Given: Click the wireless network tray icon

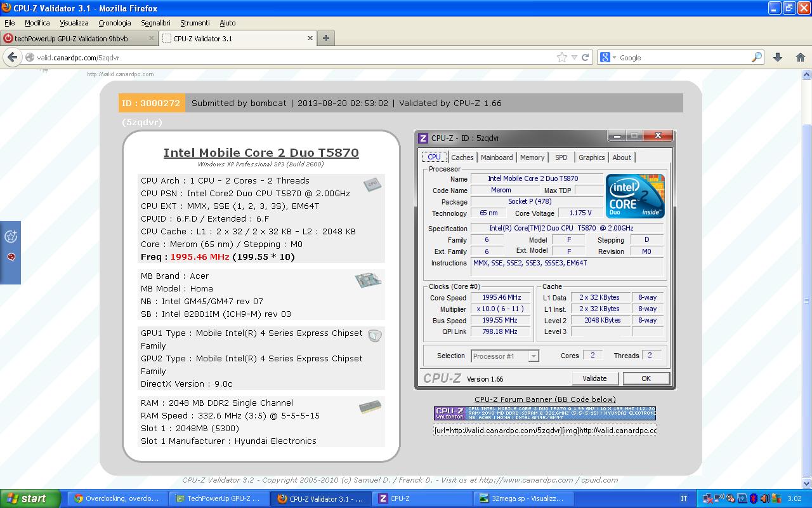Looking at the screenshot, I should click(x=719, y=499).
